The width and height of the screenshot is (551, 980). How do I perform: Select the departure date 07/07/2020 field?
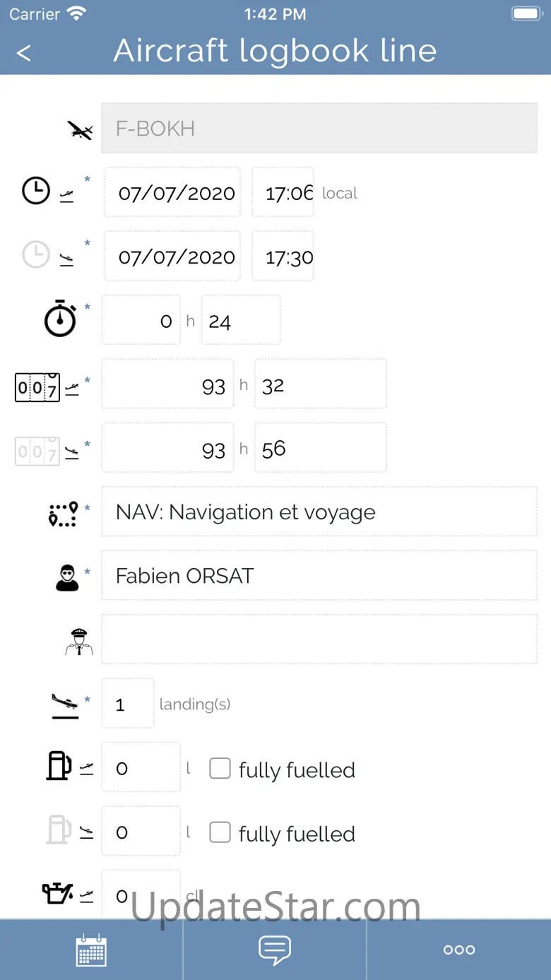pyautogui.click(x=172, y=193)
